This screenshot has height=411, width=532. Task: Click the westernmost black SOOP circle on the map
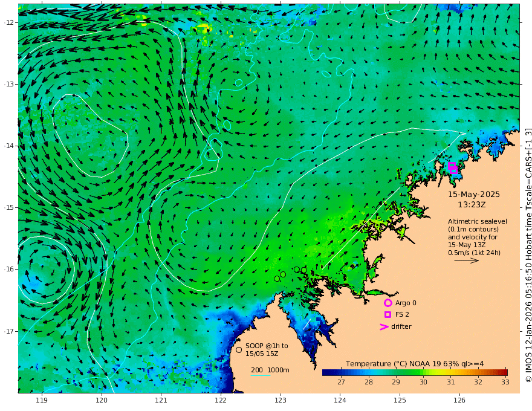pyautogui.click(x=277, y=279)
